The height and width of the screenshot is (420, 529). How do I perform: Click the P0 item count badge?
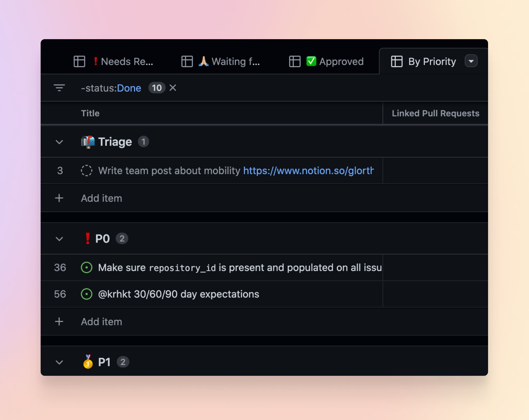(x=122, y=238)
